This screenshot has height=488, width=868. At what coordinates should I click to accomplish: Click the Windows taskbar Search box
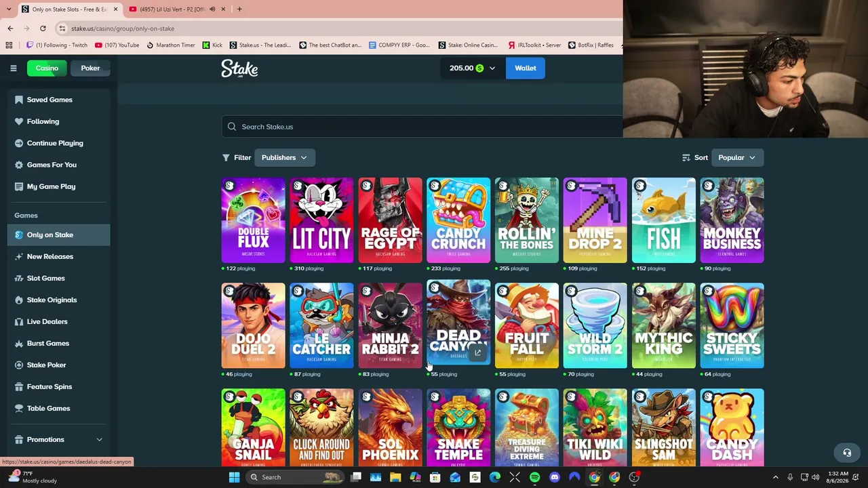click(296, 477)
